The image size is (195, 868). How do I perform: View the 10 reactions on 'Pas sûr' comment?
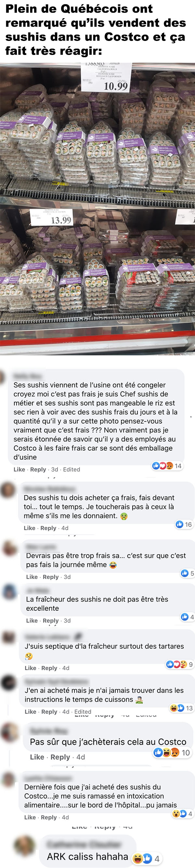tap(171, 752)
